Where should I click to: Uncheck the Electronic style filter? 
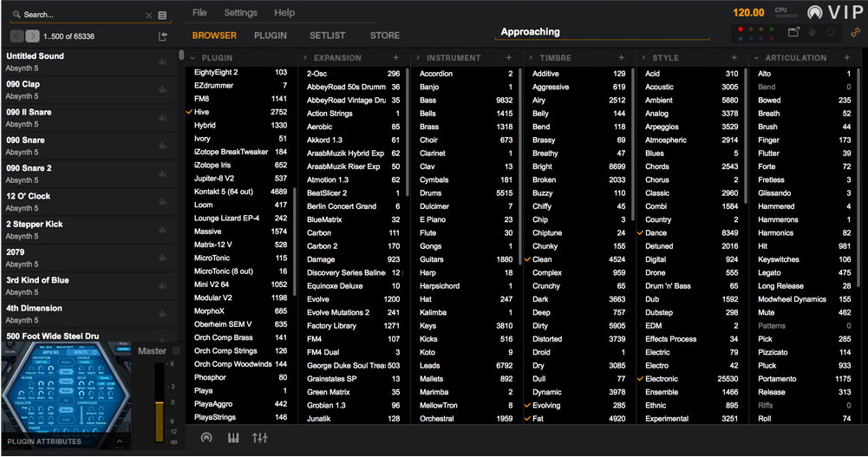641,379
